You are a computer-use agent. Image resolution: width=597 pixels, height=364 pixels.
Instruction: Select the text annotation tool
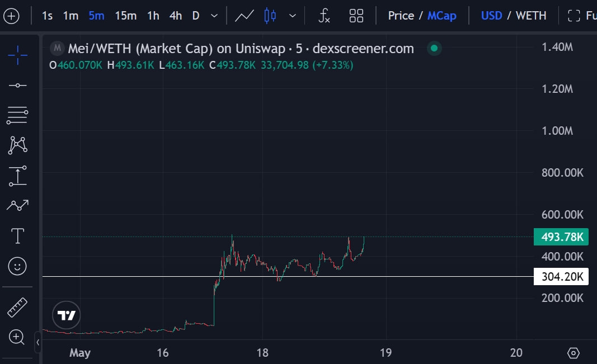(x=17, y=236)
